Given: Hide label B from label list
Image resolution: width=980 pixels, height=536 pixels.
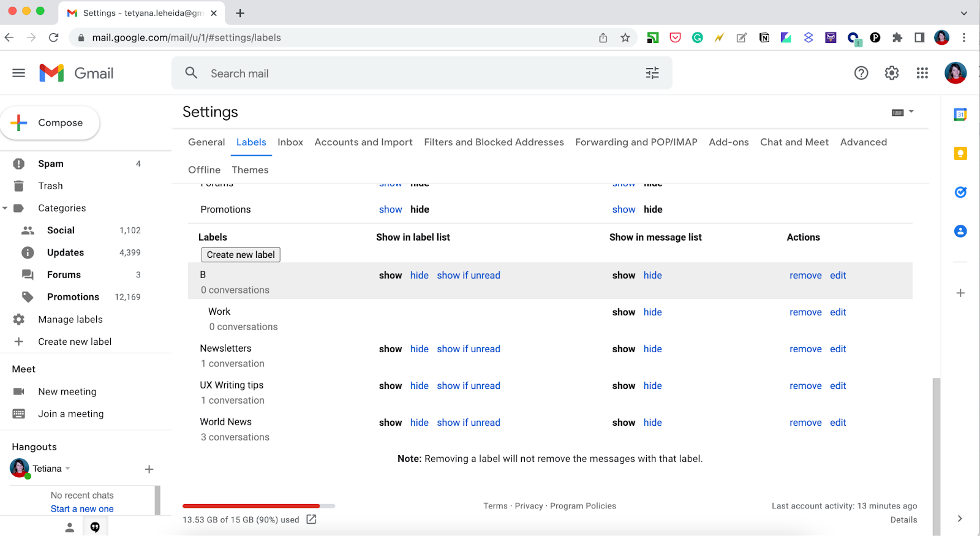Looking at the screenshot, I should pos(420,276).
